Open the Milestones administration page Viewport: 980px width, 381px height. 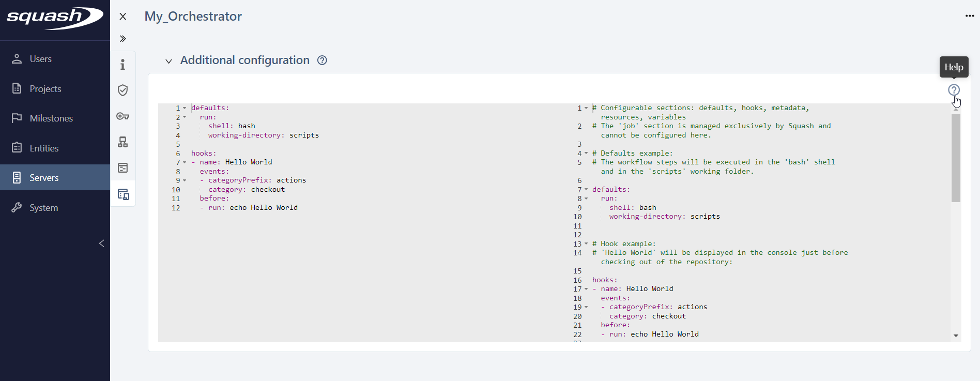(x=51, y=118)
